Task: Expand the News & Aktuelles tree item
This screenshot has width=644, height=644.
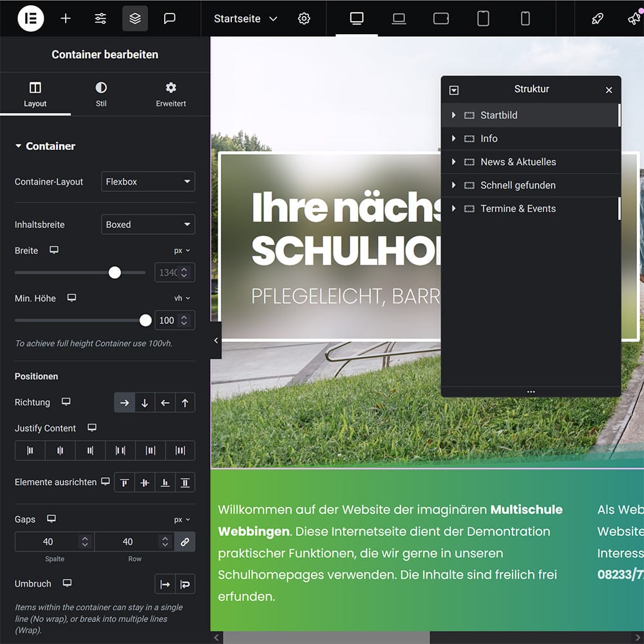Action: tap(454, 162)
